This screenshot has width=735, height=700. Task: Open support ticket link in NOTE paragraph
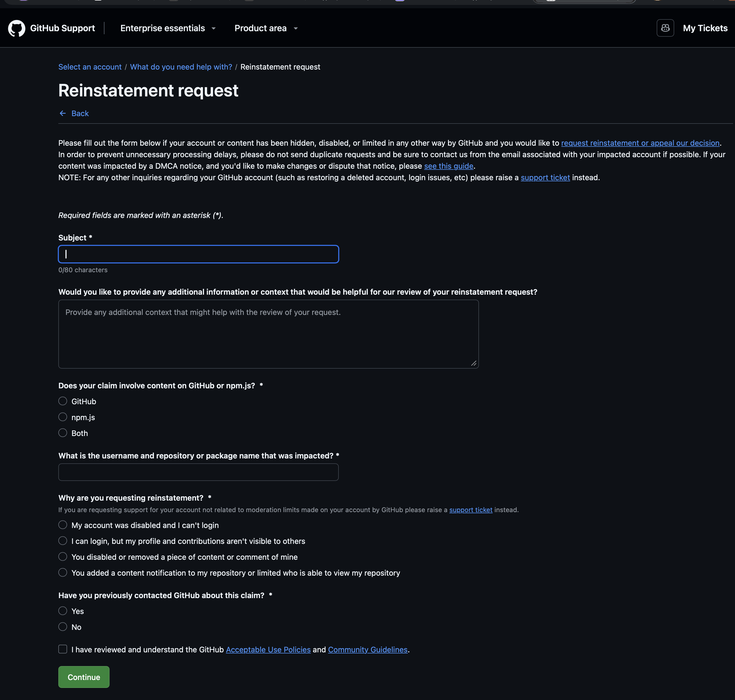[x=545, y=178]
